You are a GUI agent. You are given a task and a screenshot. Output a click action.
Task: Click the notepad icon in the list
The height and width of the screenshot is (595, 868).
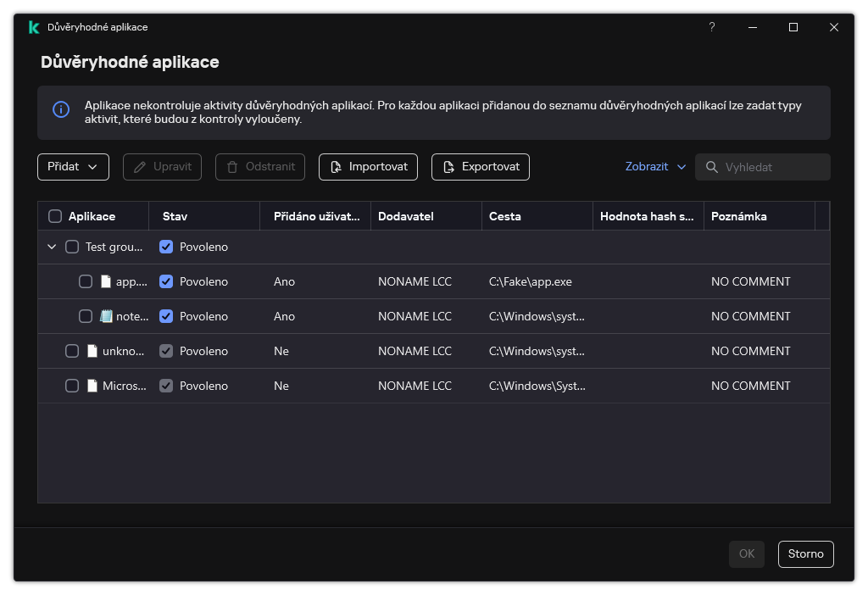click(106, 316)
